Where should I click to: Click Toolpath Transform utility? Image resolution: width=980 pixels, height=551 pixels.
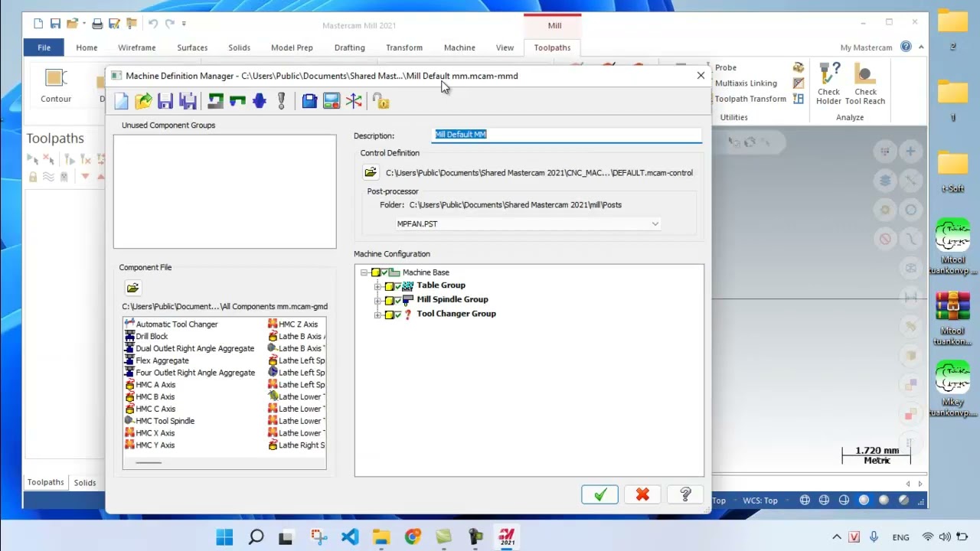[x=750, y=99]
